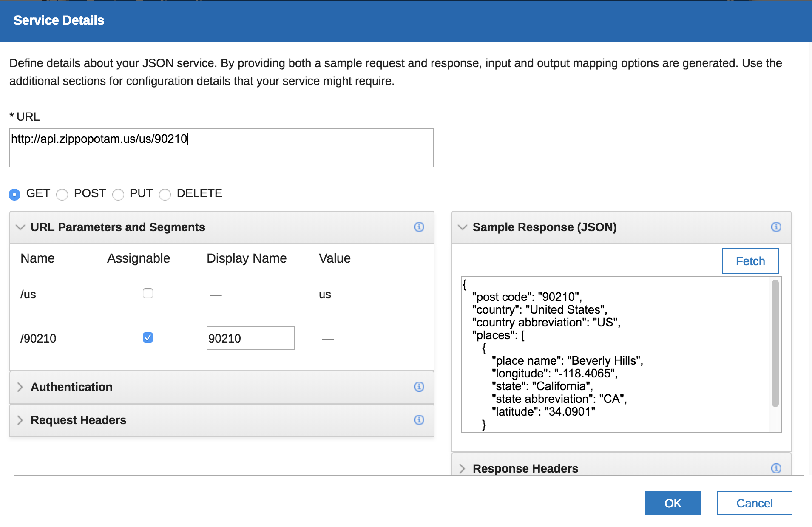Open info icon for Authentication section
The width and height of the screenshot is (812, 527).
click(x=419, y=387)
